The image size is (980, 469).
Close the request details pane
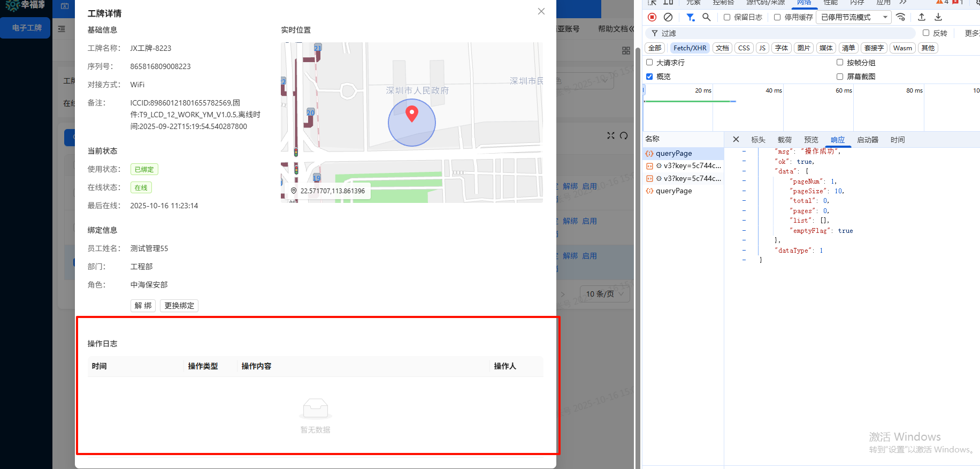[736, 139]
